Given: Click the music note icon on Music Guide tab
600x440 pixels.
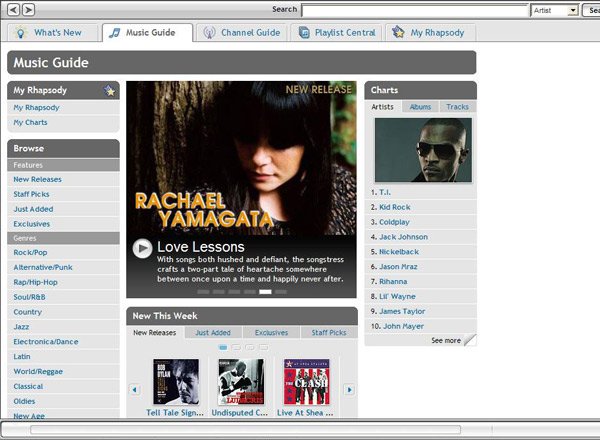Looking at the screenshot, I should click(114, 33).
